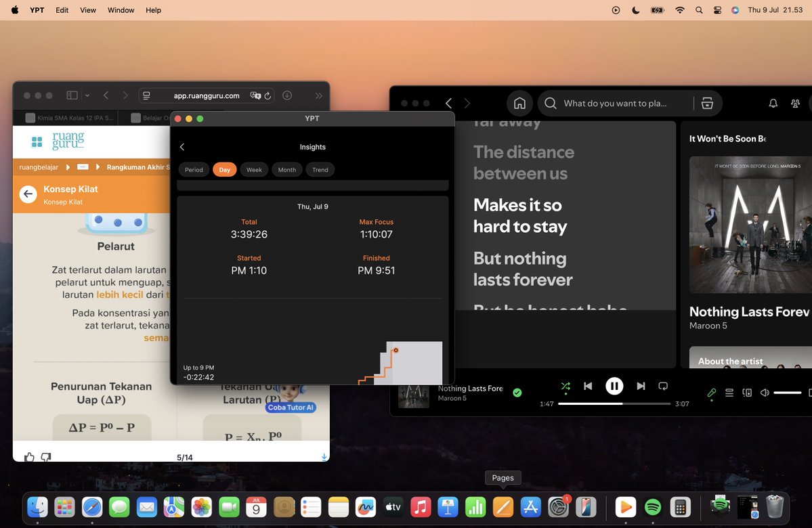Open the Apple menu

pyautogui.click(x=14, y=10)
